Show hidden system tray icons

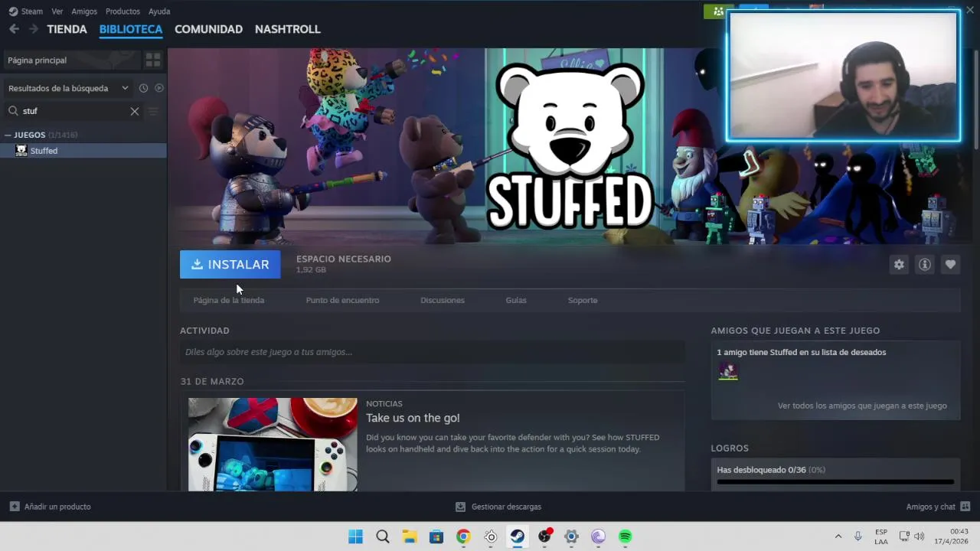coord(838,536)
